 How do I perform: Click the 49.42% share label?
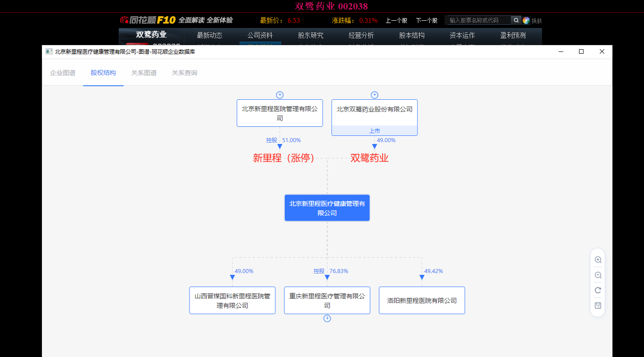point(434,271)
